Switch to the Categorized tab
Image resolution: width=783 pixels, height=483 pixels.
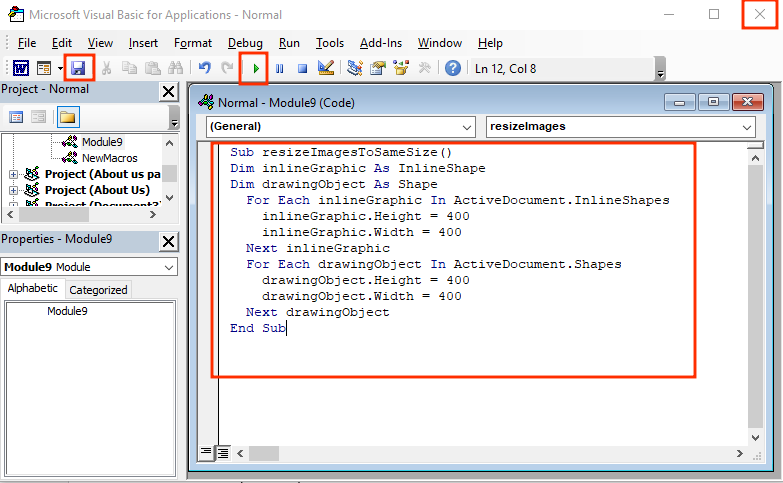coord(98,290)
